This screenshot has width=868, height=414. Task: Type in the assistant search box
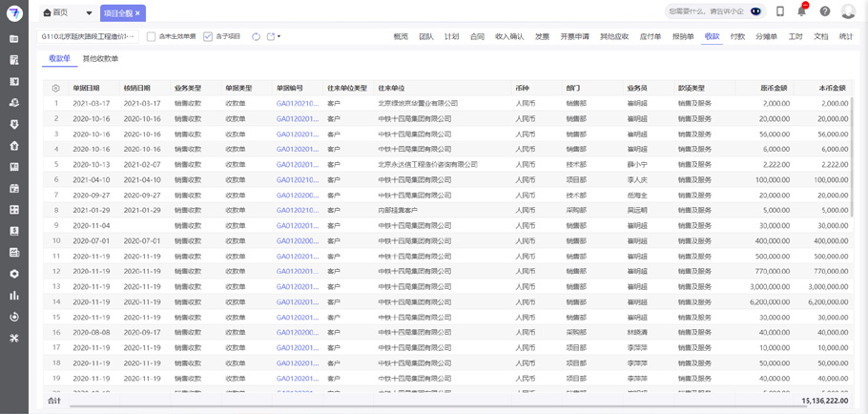point(706,12)
